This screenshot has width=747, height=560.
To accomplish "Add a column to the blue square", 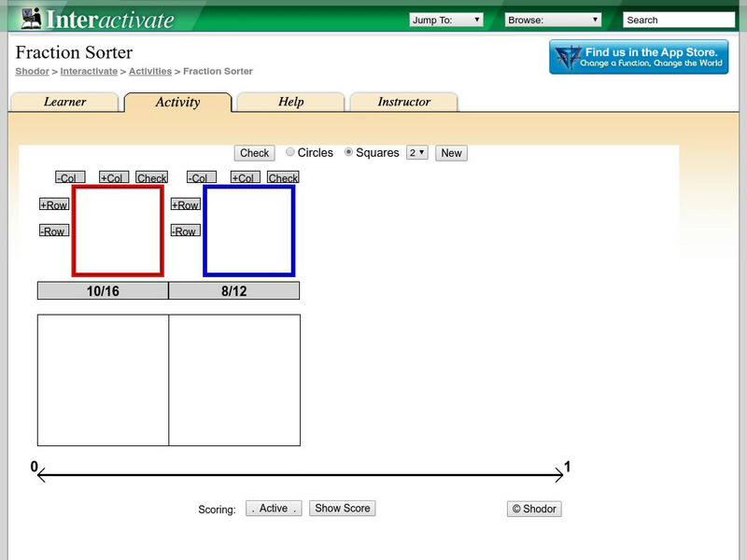I will 246,177.
